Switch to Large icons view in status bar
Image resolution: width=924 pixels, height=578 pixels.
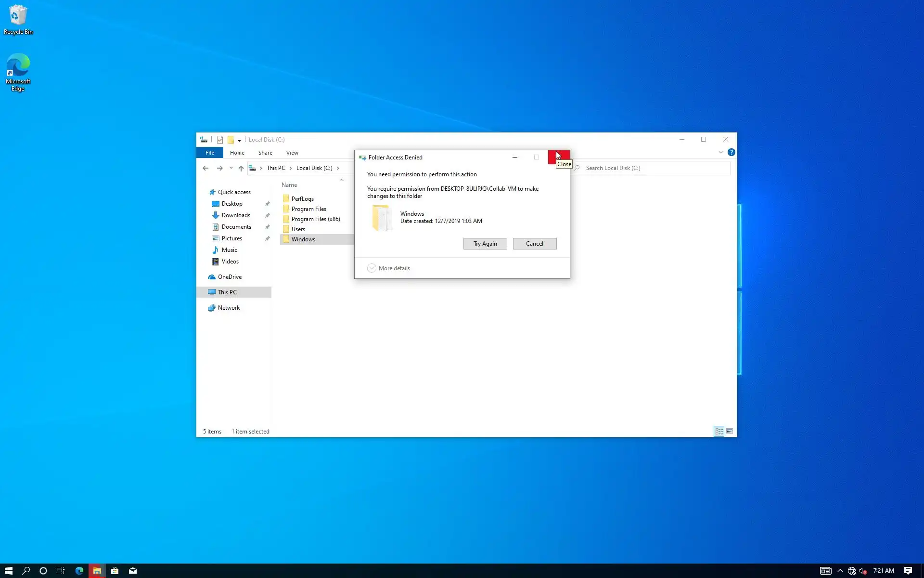click(x=730, y=431)
